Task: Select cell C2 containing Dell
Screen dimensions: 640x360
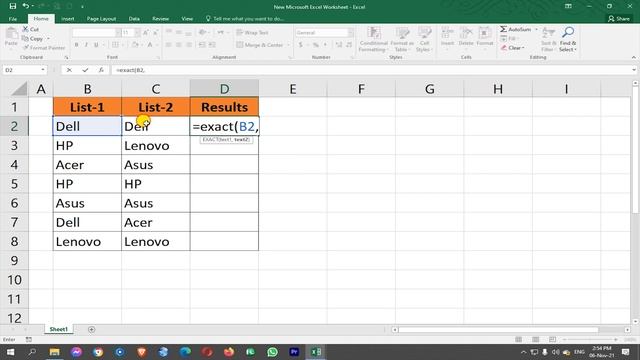Action: (156, 126)
